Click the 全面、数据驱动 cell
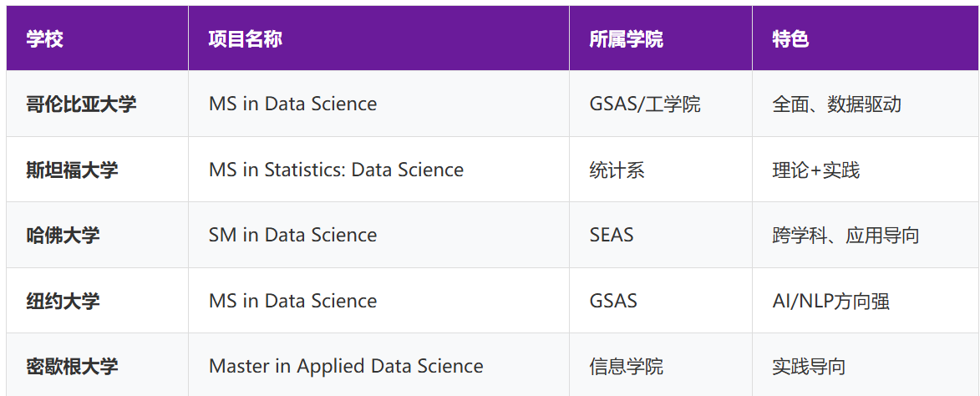The width and height of the screenshot is (980, 396). pos(836,104)
